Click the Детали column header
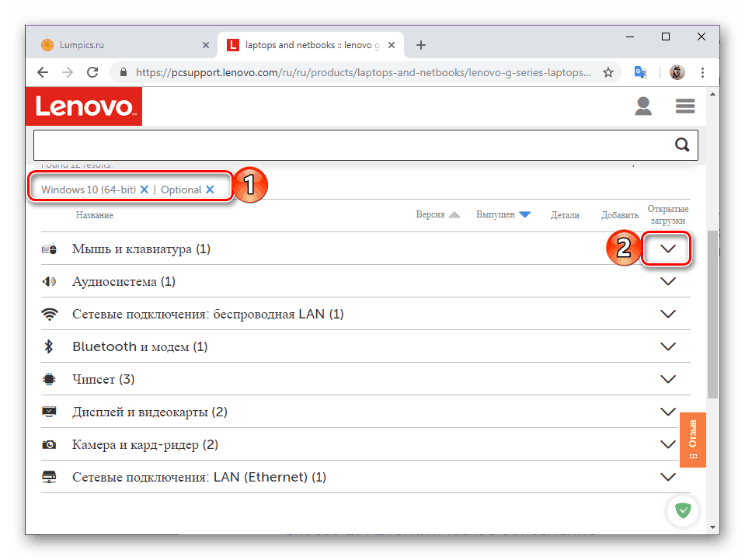The width and height of the screenshot is (745, 560). tap(565, 215)
